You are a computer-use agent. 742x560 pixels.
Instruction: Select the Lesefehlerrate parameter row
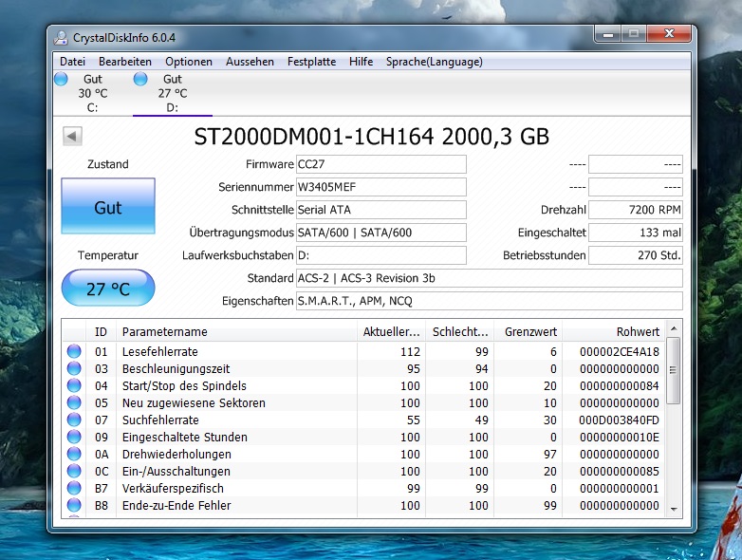[x=363, y=351]
